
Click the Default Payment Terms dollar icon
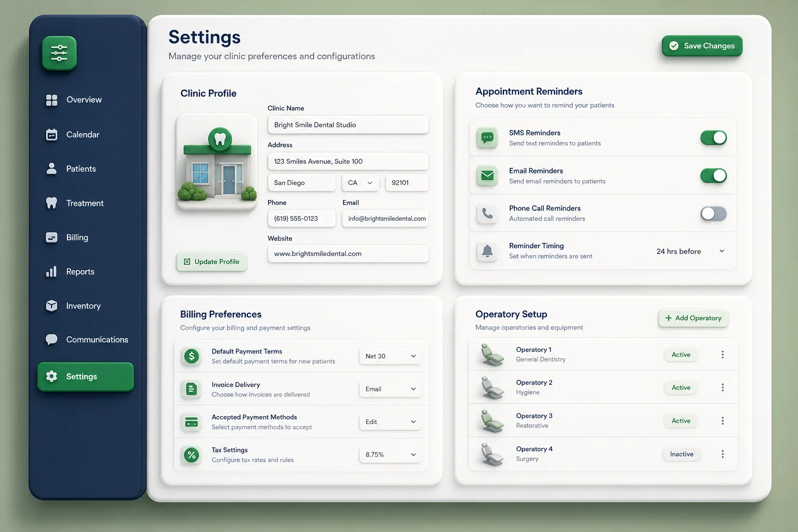click(192, 356)
